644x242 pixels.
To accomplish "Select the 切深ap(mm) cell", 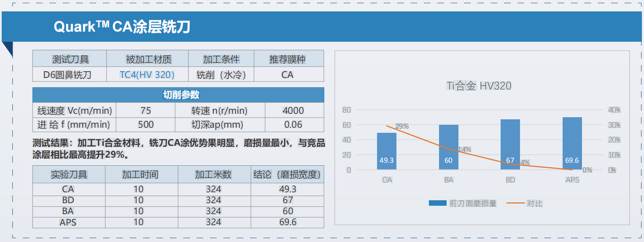I will click(220, 125).
